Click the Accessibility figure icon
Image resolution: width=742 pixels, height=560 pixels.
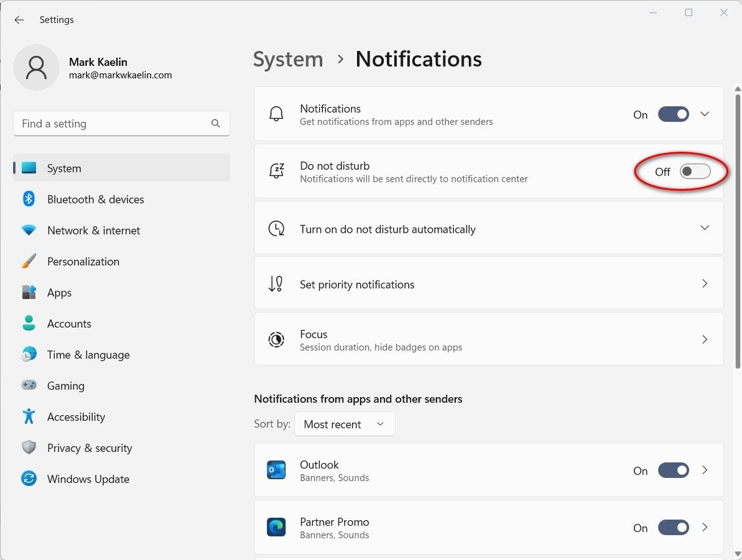[29, 416]
